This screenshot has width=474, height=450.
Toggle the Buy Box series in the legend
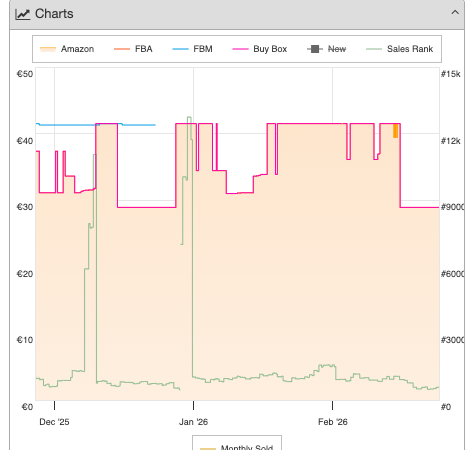pyautogui.click(x=260, y=49)
